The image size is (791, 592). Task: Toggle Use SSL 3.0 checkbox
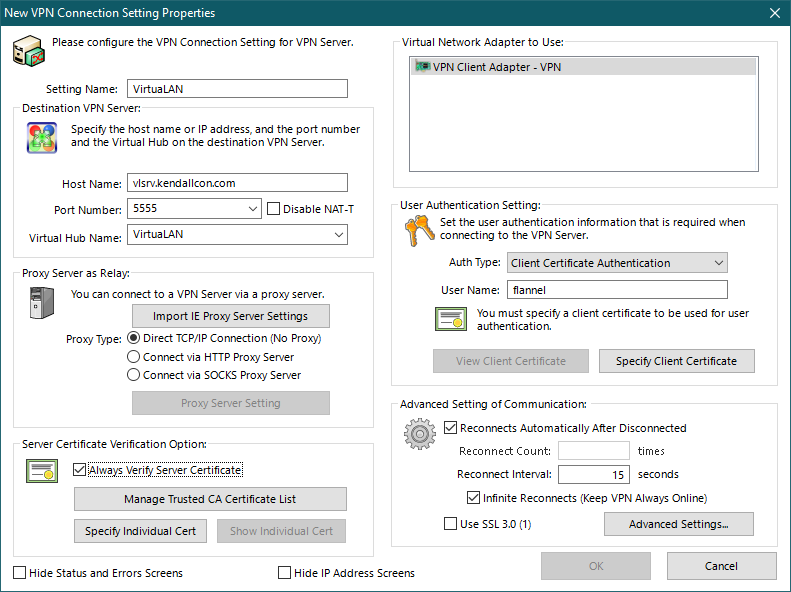[450, 523]
